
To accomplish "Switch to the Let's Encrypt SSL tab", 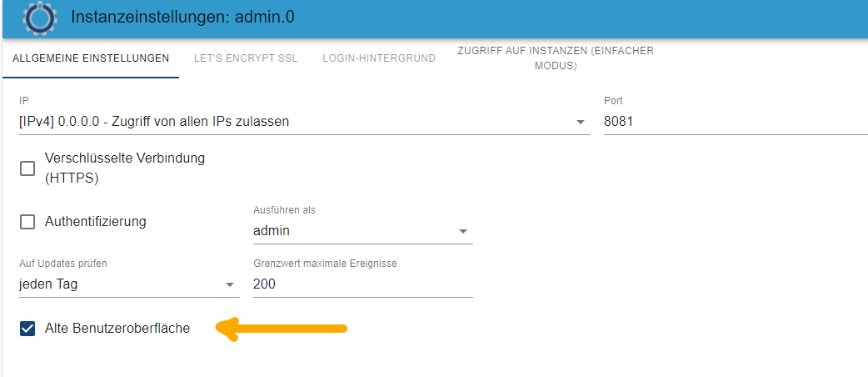I will pyautogui.click(x=246, y=58).
